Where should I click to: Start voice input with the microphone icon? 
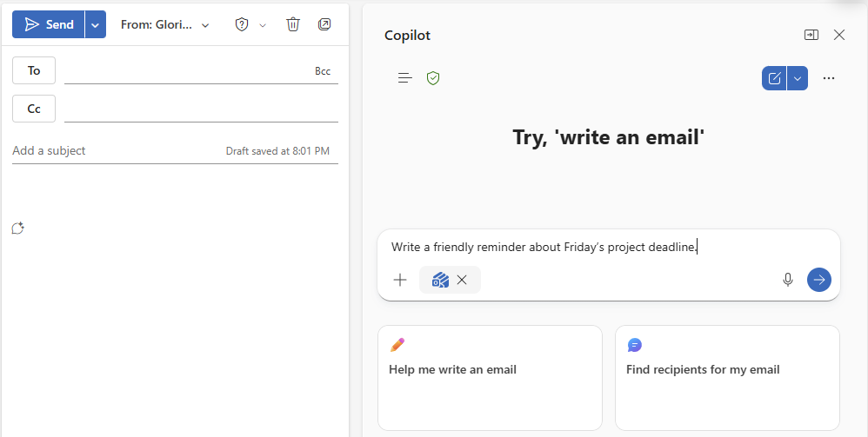coord(788,280)
